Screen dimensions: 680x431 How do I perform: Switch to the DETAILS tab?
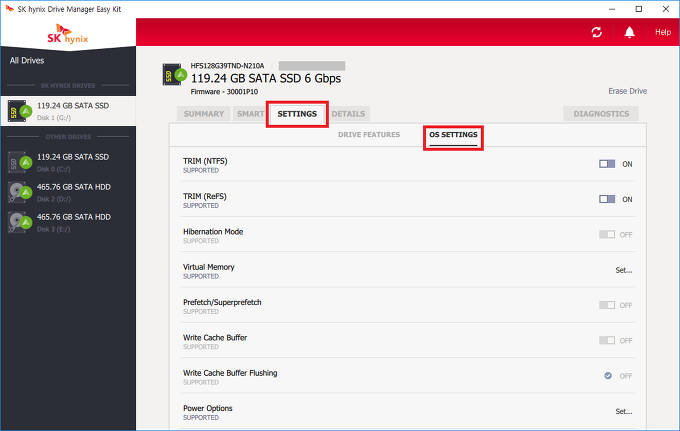348,114
